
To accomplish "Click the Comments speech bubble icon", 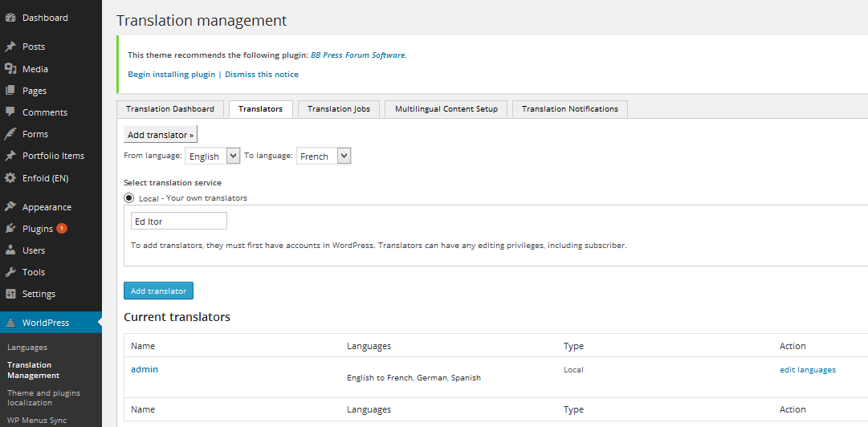I will tap(10, 112).
